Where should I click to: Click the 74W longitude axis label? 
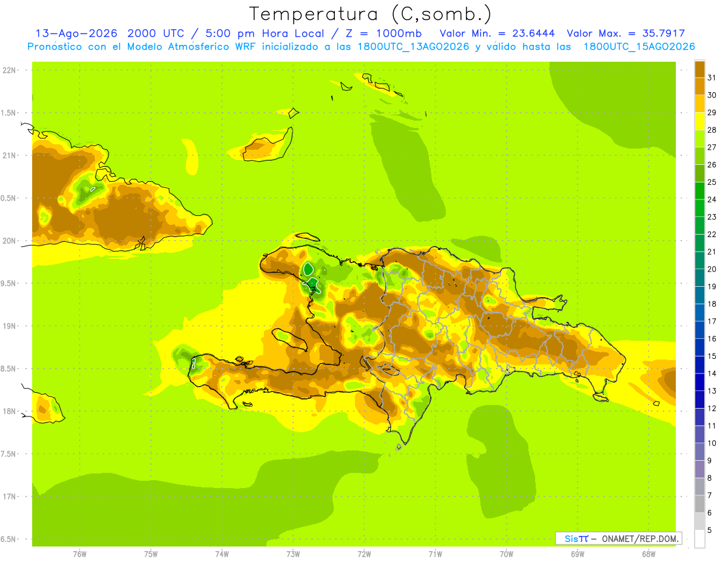coord(221,554)
